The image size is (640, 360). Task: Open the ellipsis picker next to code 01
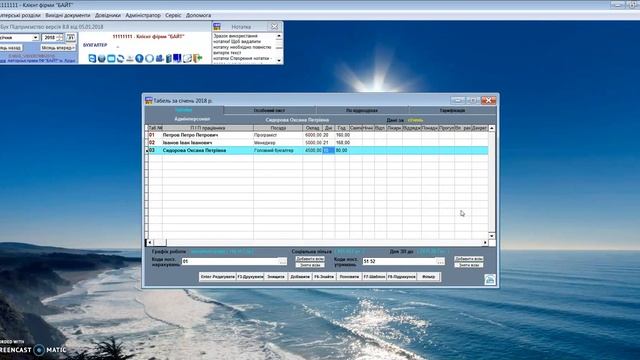pos(282,261)
